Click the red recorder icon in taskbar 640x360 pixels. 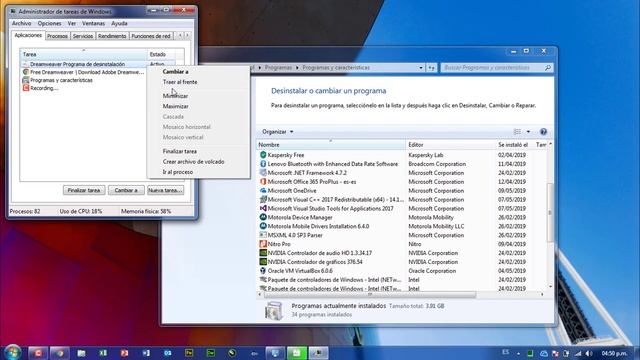38,353
